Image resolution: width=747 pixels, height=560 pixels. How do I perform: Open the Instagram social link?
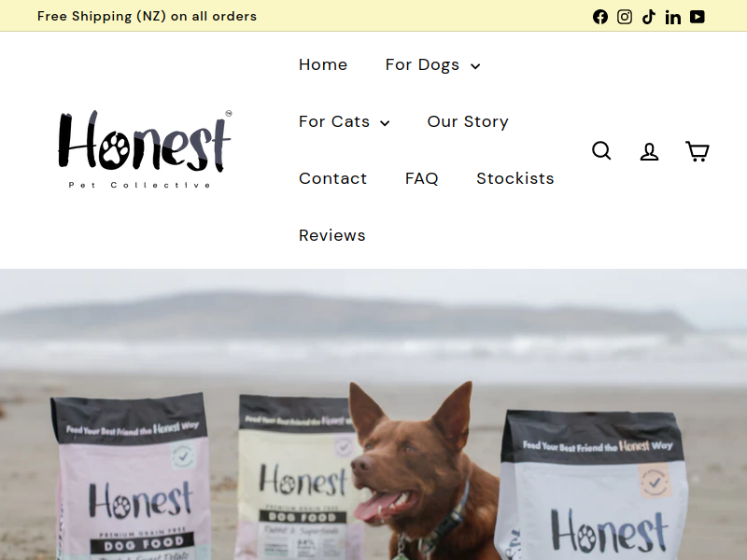[625, 17]
